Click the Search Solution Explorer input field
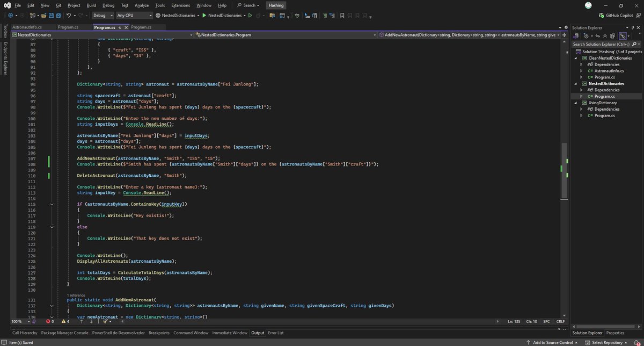The height and width of the screenshot is (346, 644). tap(601, 44)
